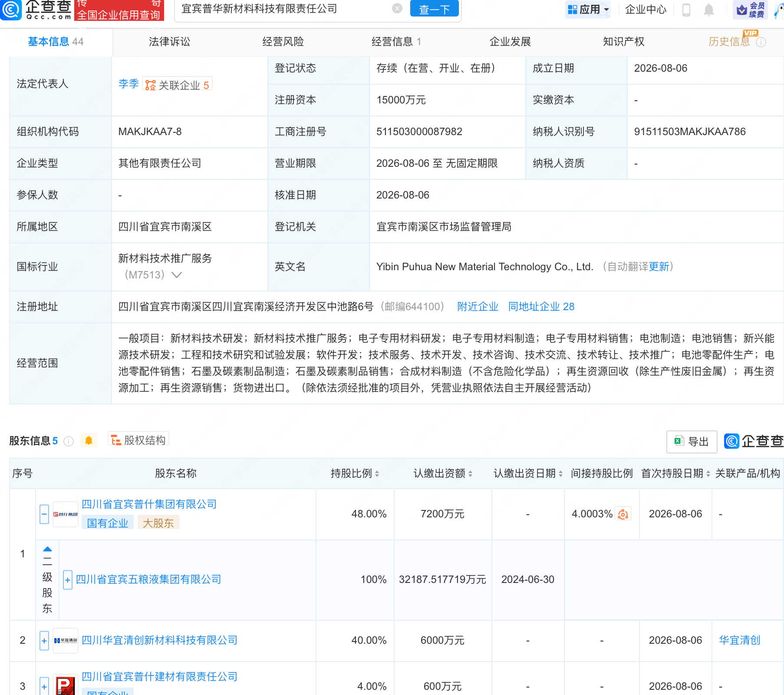
Task: Click the 华宜清创 related product link
Action: [740, 640]
